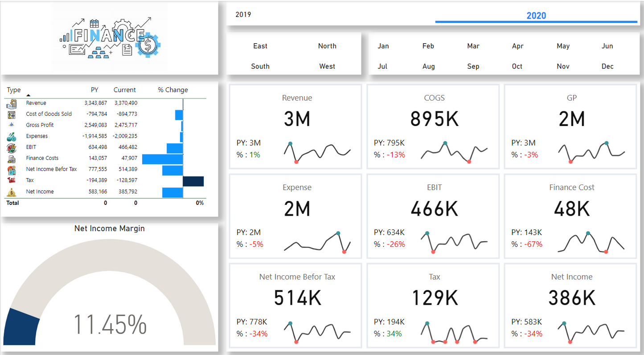Click the Tax row icon
Image resolution: width=644 pixels, height=355 pixels.
click(x=12, y=180)
